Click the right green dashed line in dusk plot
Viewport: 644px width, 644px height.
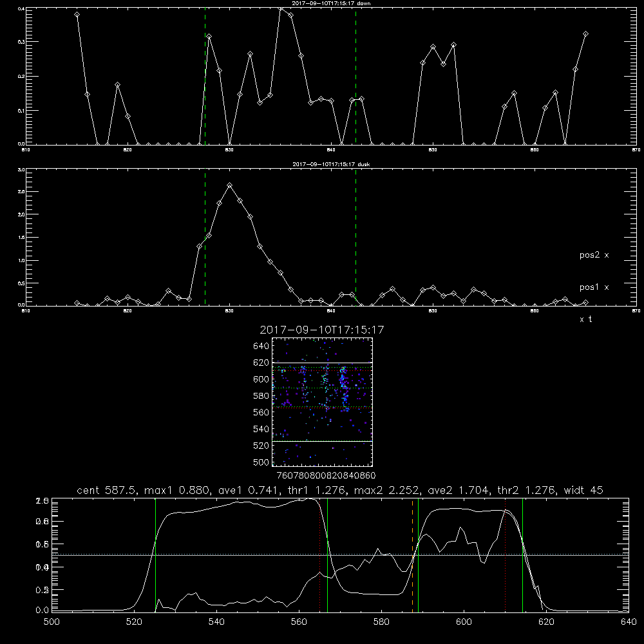pyautogui.click(x=355, y=238)
